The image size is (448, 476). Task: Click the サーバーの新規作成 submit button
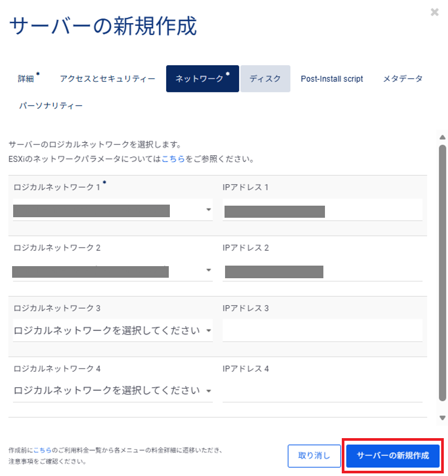[x=393, y=455]
